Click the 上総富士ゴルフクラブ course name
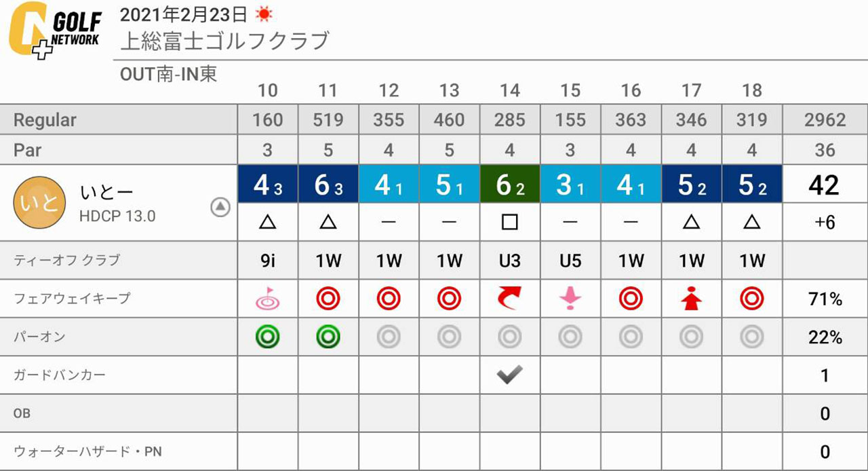This screenshot has height=471, width=868. [224, 41]
